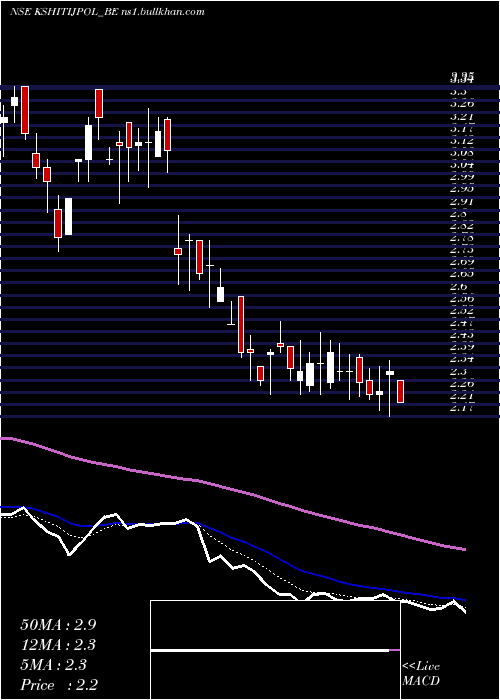500x700 pixels.
Task: Click the 3.12 price axis label
Action: [462, 141]
